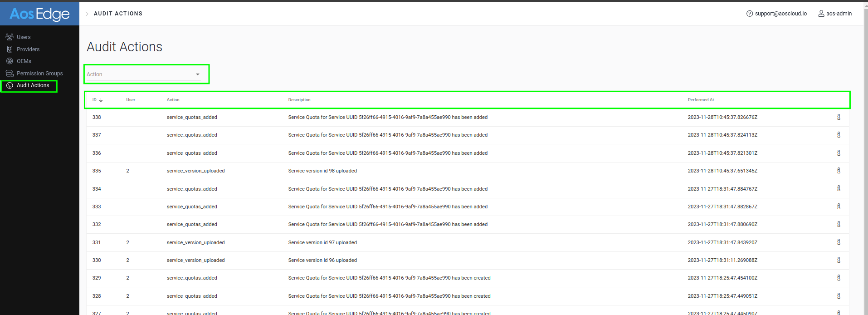The height and width of the screenshot is (315, 868).
Task: Click the Providers building icon
Action: [10, 49]
